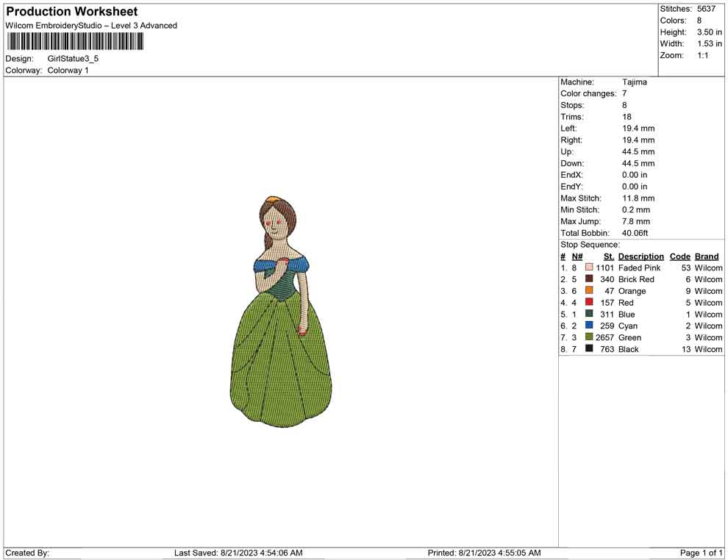The width and height of the screenshot is (728, 560).
Task: Click the 'Printed: 8/21/2023 4:55:05 AM' text
Action: 485,553
